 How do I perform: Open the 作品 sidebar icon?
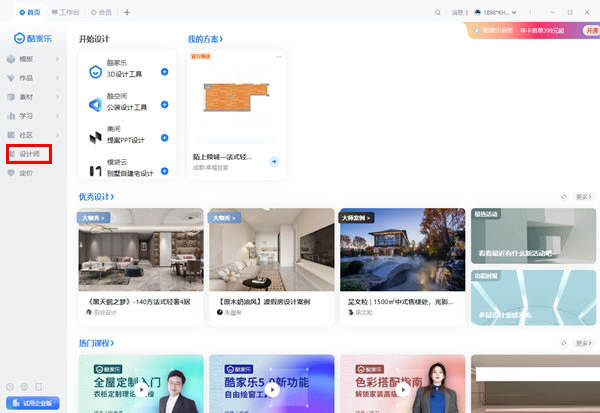pos(11,78)
